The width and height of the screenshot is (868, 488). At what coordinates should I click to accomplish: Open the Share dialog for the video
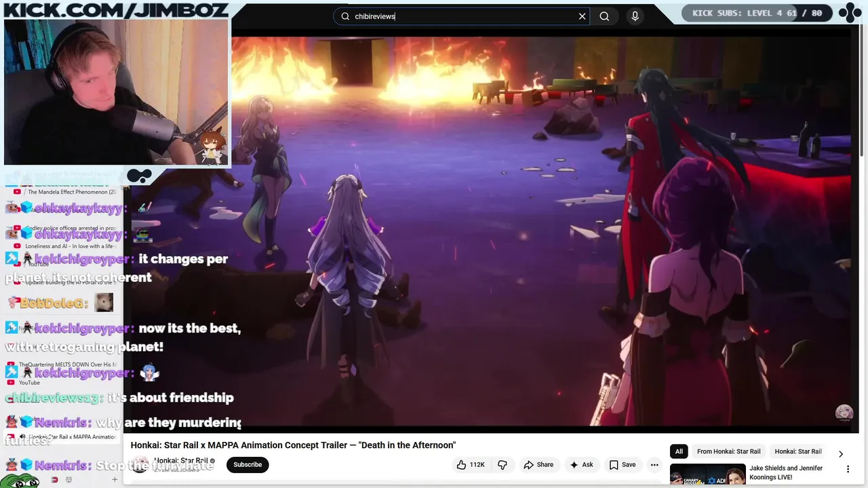pos(538,464)
